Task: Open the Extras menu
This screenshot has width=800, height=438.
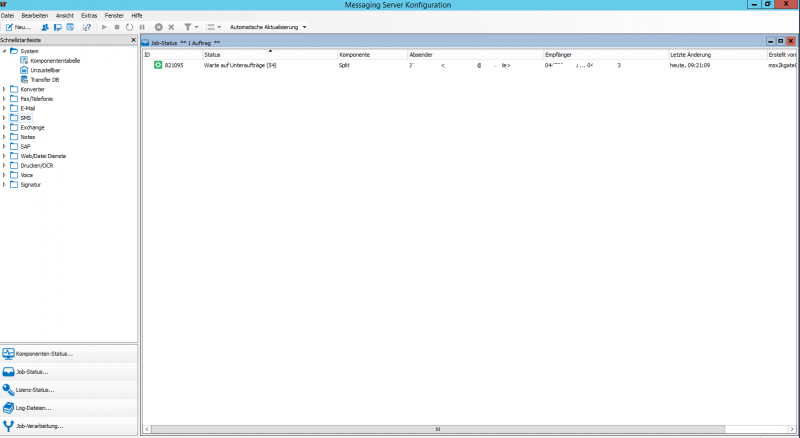Action: tap(89, 16)
